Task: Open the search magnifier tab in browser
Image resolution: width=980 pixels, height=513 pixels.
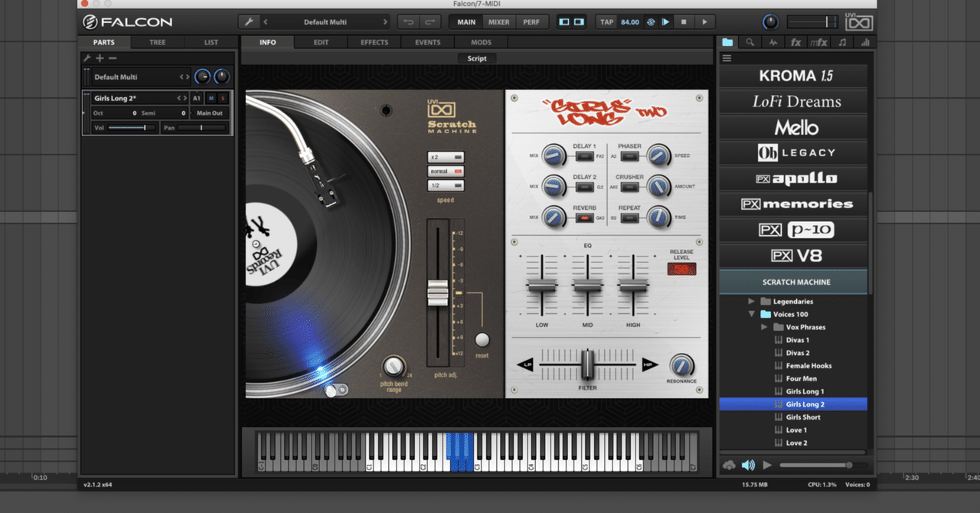Action: pyautogui.click(x=750, y=42)
